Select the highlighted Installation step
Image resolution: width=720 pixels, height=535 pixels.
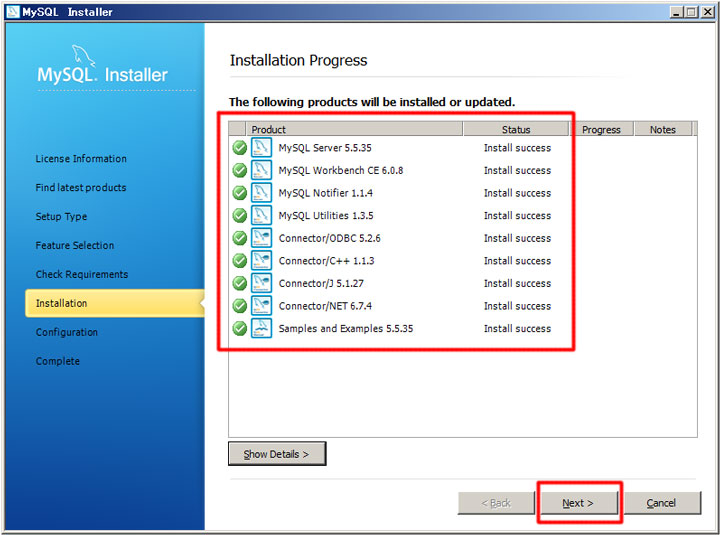pos(115,303)
